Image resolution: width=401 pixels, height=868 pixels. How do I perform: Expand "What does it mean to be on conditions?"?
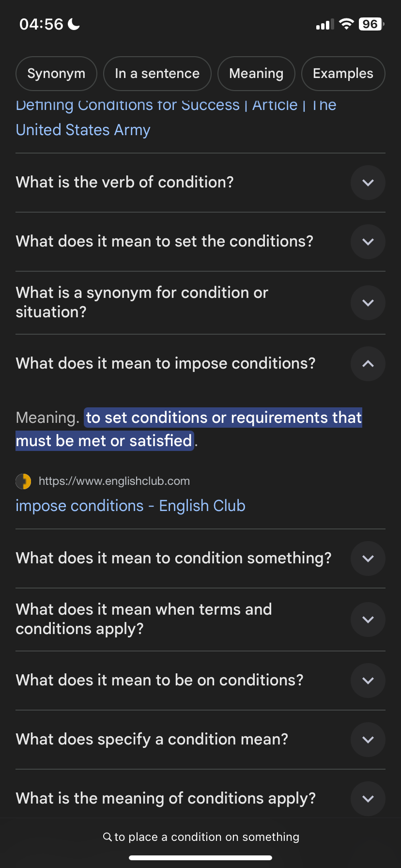pos(368,681)
